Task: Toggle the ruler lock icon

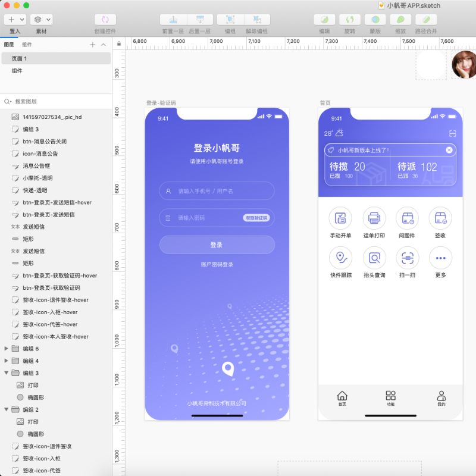Action: [x=119, y=43]
